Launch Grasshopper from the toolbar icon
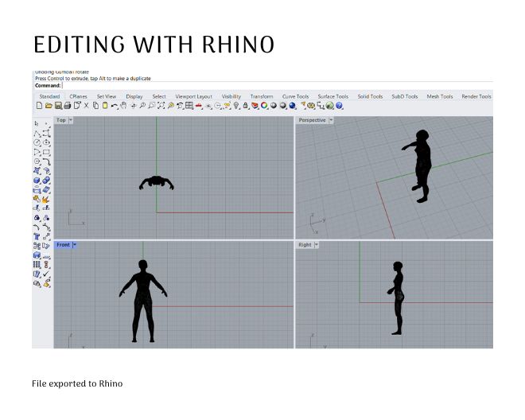Image resolution: width=525 pixels, height=420 pixels. point(330,106)
